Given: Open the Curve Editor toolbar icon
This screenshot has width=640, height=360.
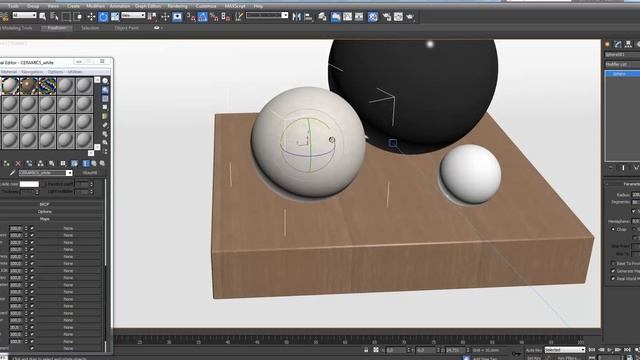Looking at the screenshot, I should point(347,17).
